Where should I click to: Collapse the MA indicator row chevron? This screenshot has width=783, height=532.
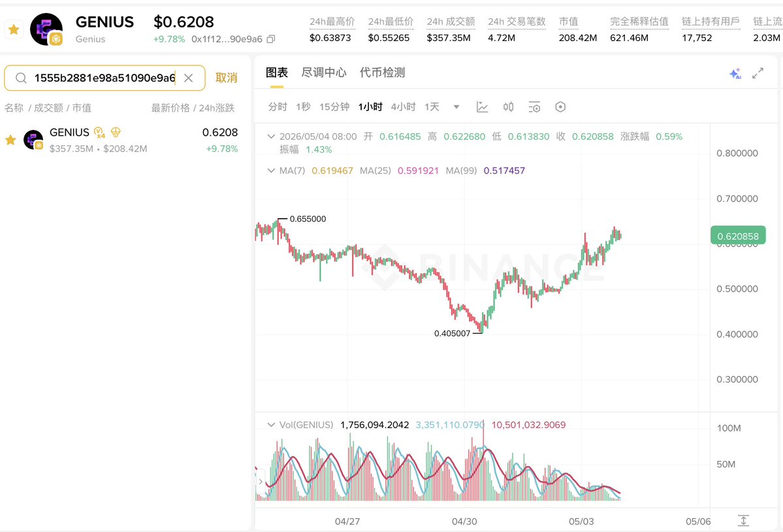(x=271, y=170)
